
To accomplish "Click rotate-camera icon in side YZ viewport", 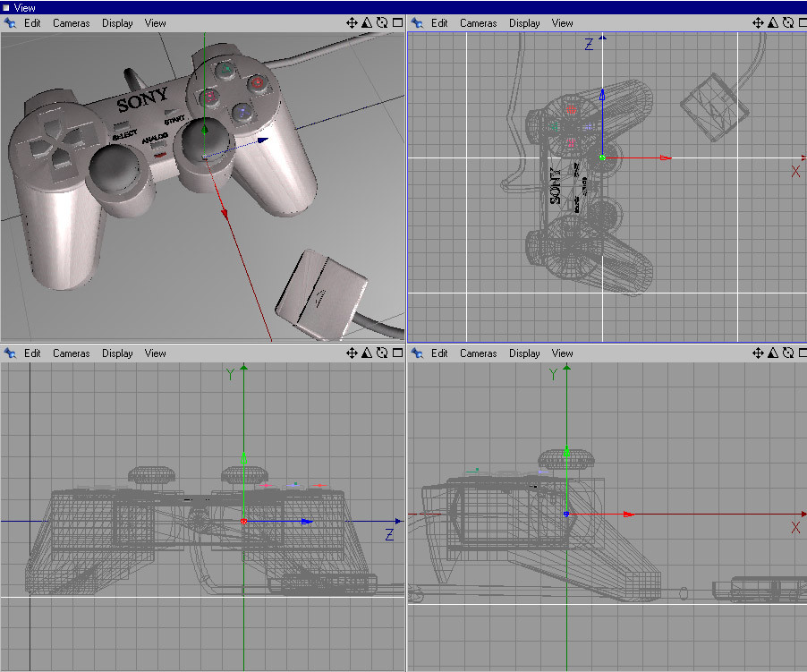I will point(382,353).
